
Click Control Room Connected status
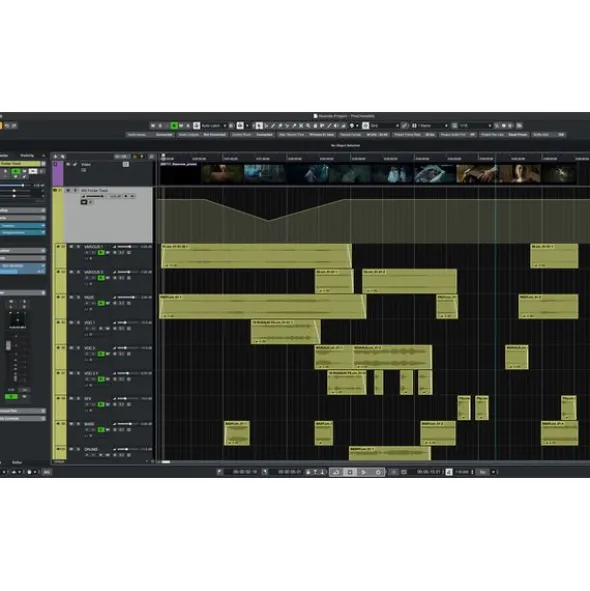(x=252, y=135)
